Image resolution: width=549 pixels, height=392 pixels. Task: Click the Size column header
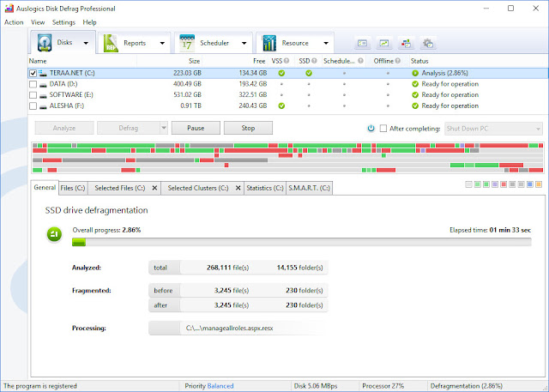point(170,61)
